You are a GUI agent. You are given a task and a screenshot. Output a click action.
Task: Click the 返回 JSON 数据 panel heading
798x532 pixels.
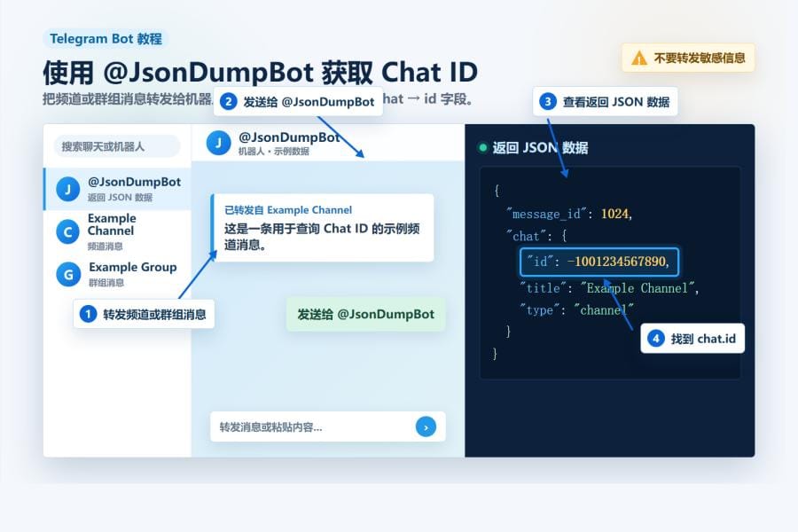click(540, 148)
